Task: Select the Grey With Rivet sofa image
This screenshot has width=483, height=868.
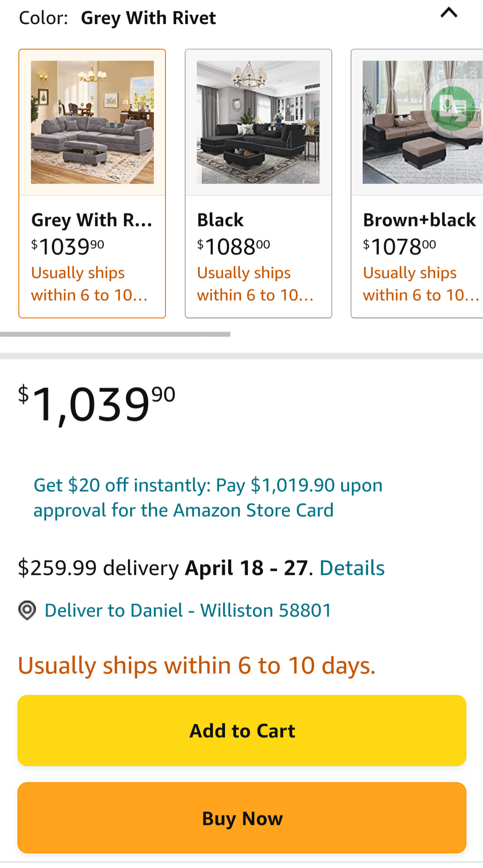Action: pyautogui.click(x=92, y=122)
